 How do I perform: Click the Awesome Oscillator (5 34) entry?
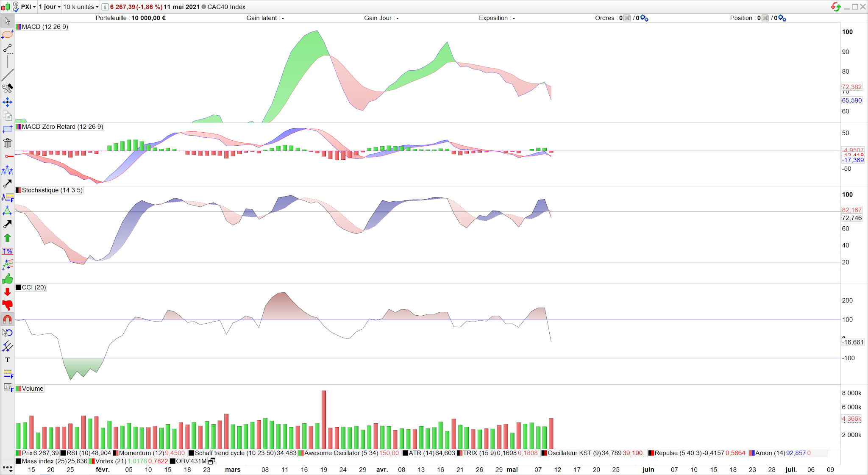[349, 453]
